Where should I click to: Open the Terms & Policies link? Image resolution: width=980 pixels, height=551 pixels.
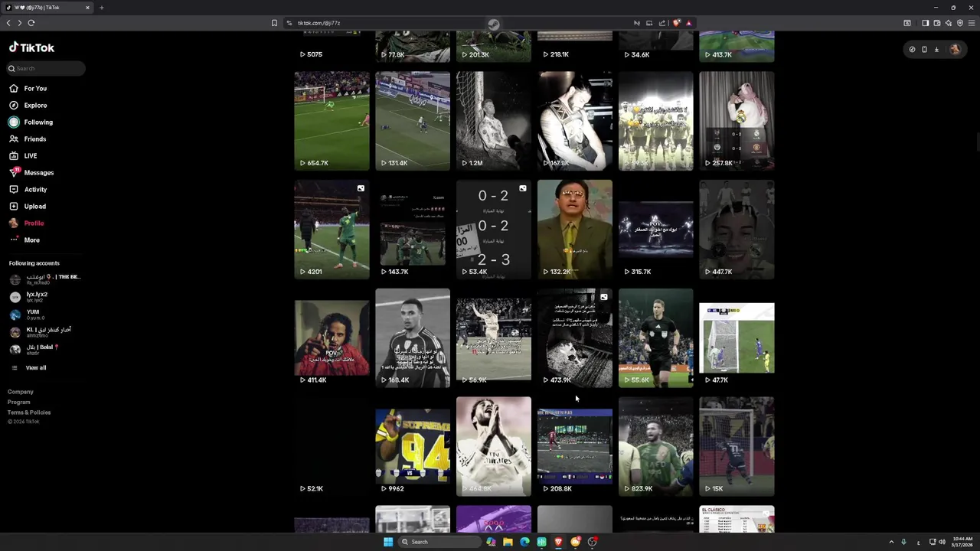click(29, 412)
